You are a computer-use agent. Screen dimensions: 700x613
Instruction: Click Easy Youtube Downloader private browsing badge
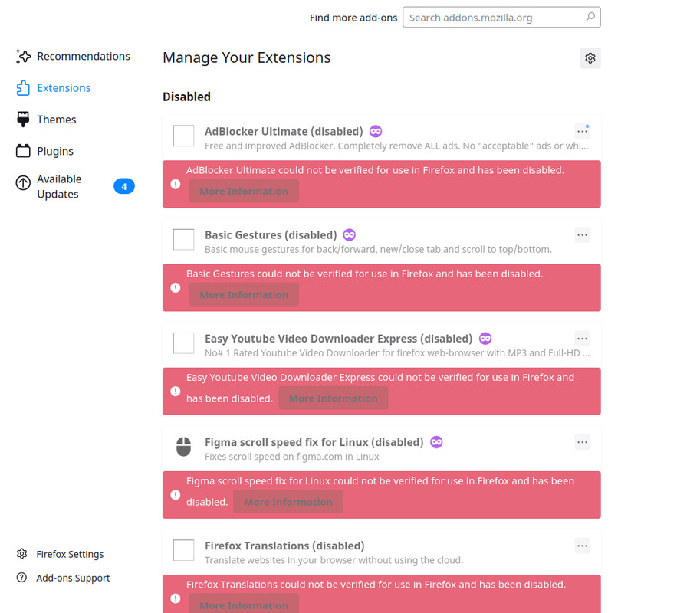[485, 339]
